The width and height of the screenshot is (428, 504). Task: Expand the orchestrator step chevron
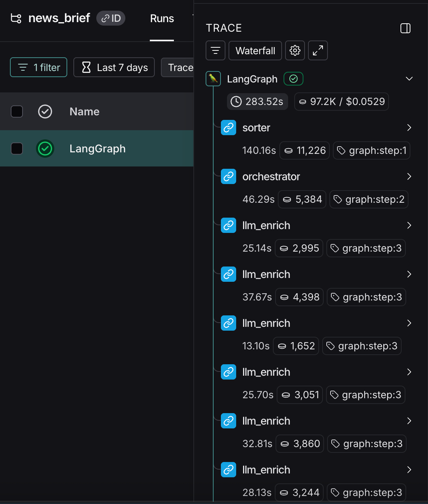(x=409, y=176)
